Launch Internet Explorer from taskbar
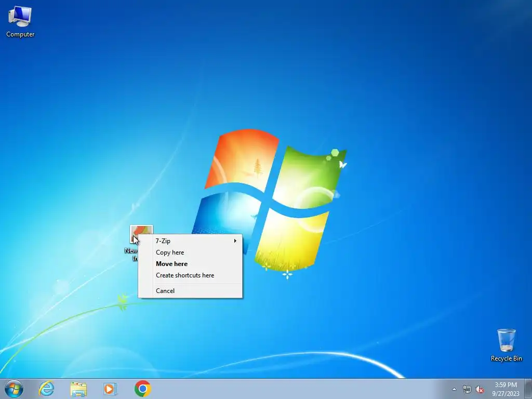Viewport: 532px width, 399px height. click(46, 389)
